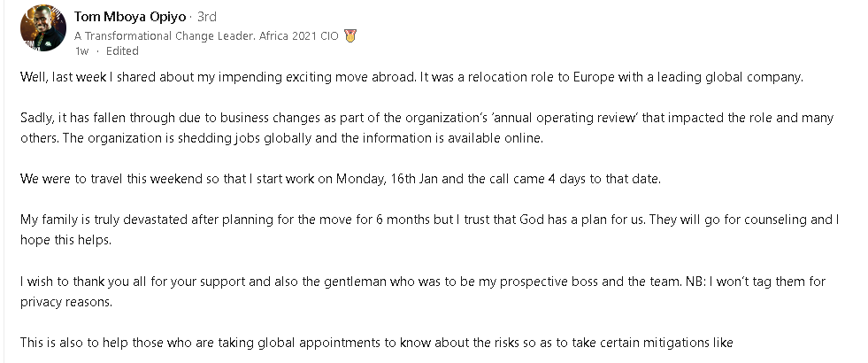868x363 pixels.
Task: Click the Edited label under the headline
Action: (122, 51)
